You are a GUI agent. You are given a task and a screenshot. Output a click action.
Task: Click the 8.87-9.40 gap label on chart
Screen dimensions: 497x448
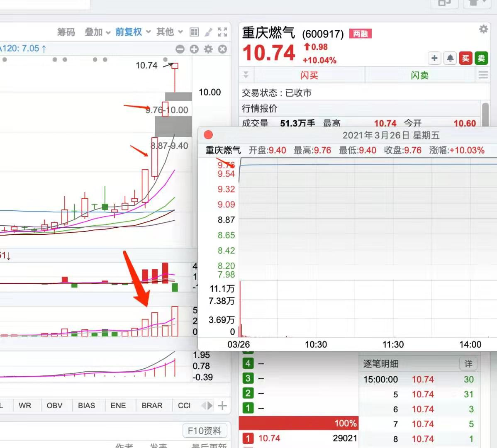[169, 146]
